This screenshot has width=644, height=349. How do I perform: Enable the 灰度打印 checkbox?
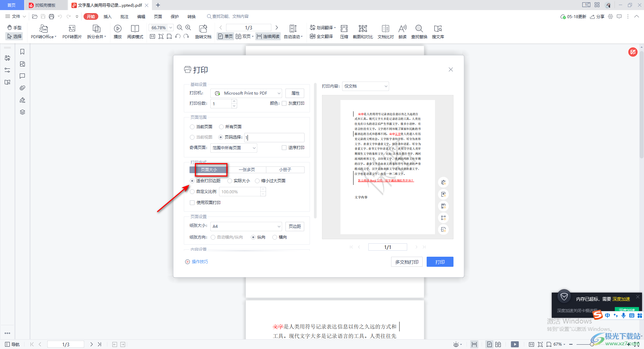pyautogui.click(x=284, y=103)
